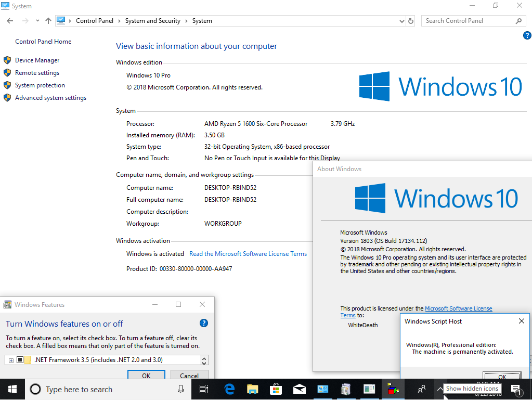
Task: Switch to the About Windows taskbar button
Action: pos(369,389)
